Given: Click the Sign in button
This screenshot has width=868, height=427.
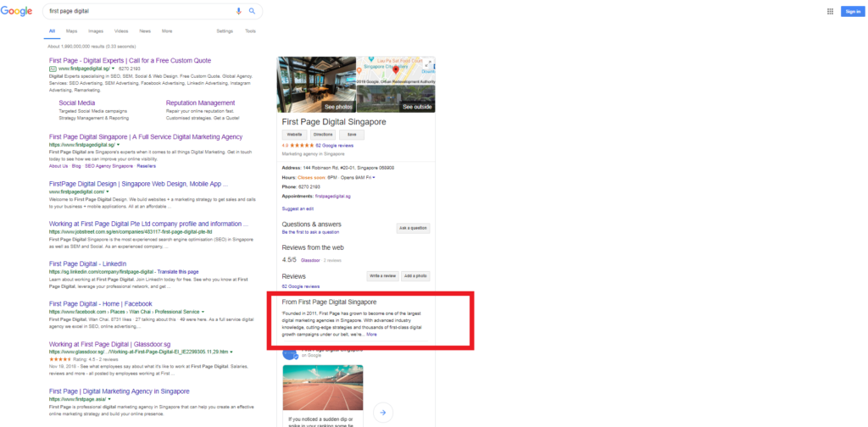Looking at the screenshot, I should pos(853,11).
